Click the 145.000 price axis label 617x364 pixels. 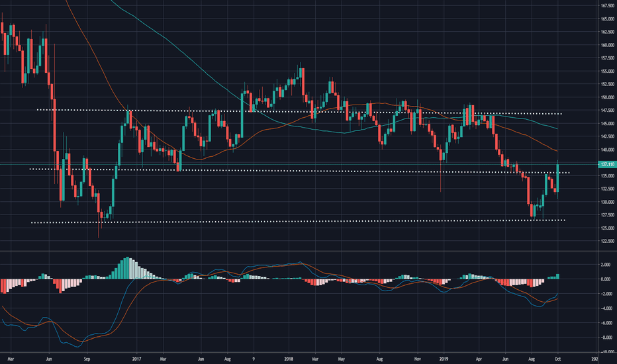[x=608, y=123]
